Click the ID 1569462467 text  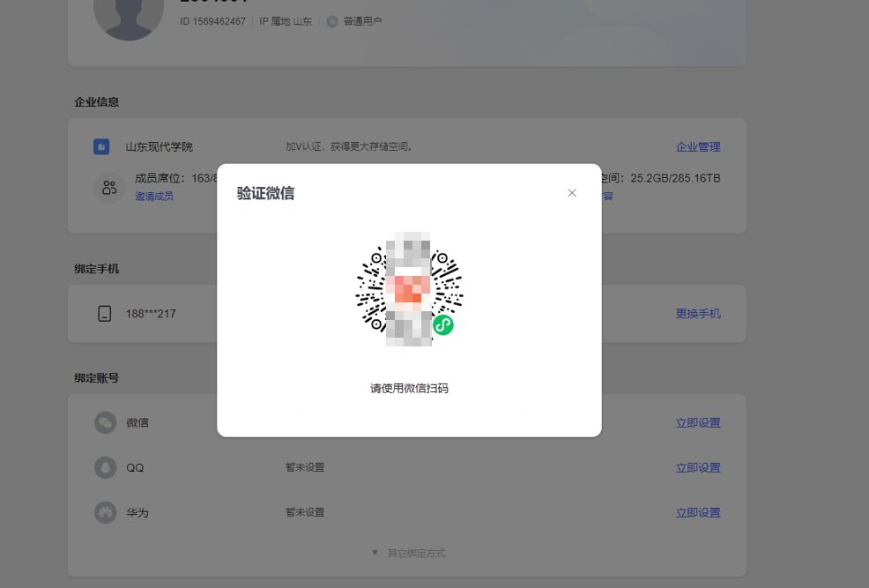tap(212, 22)
